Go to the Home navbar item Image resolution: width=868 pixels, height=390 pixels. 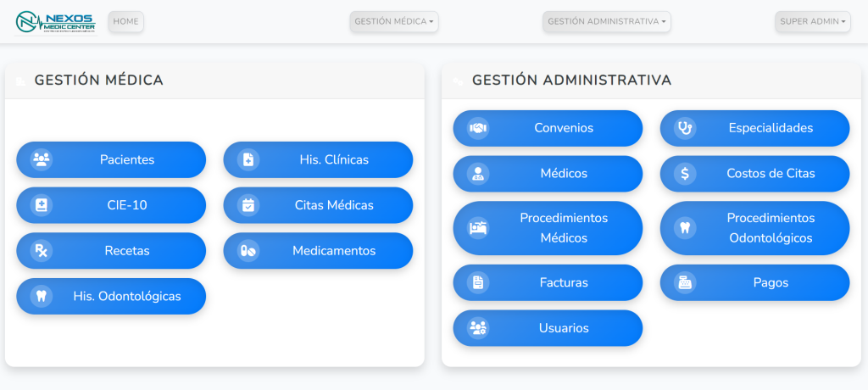(126, 21)
